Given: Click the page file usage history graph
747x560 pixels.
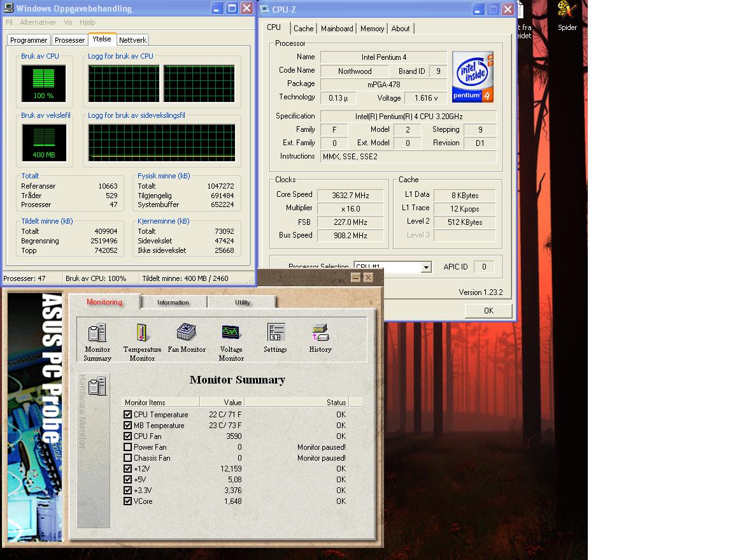Looking at the screenshot, I should pos(162,143).
